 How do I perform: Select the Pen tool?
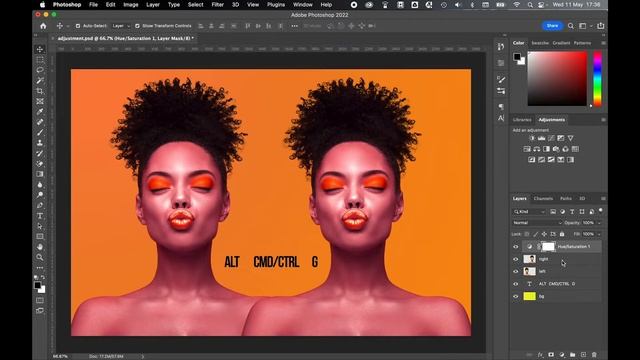coord(40,205)
